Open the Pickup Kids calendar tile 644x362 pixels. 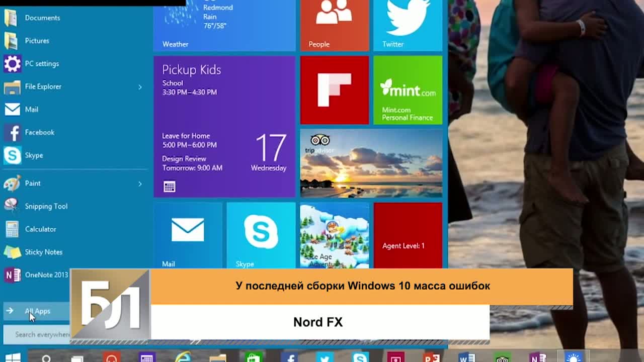[224, 127]
